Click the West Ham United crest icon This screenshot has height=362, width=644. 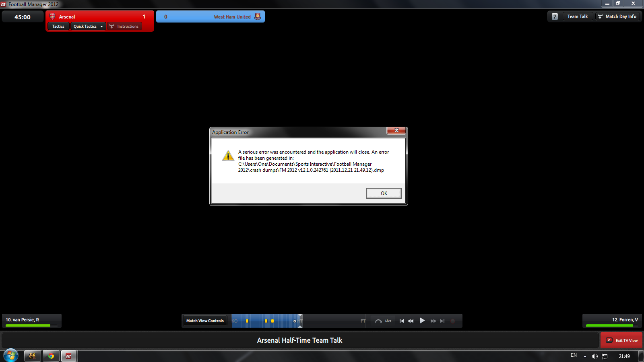point(258,16)
